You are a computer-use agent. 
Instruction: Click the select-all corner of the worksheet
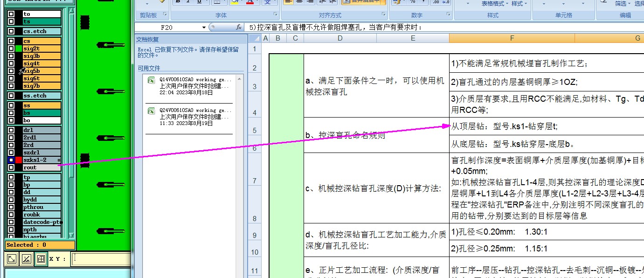pos(255,38)
